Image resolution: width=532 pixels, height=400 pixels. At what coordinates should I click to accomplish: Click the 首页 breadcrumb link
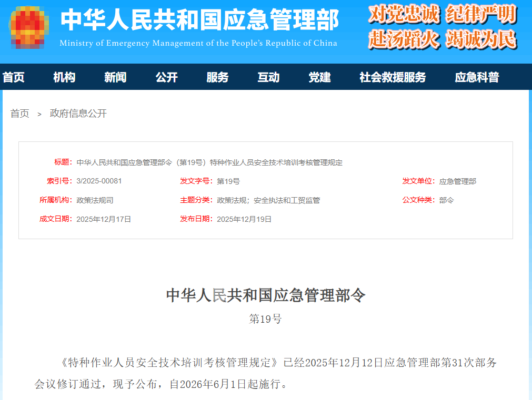19,114
